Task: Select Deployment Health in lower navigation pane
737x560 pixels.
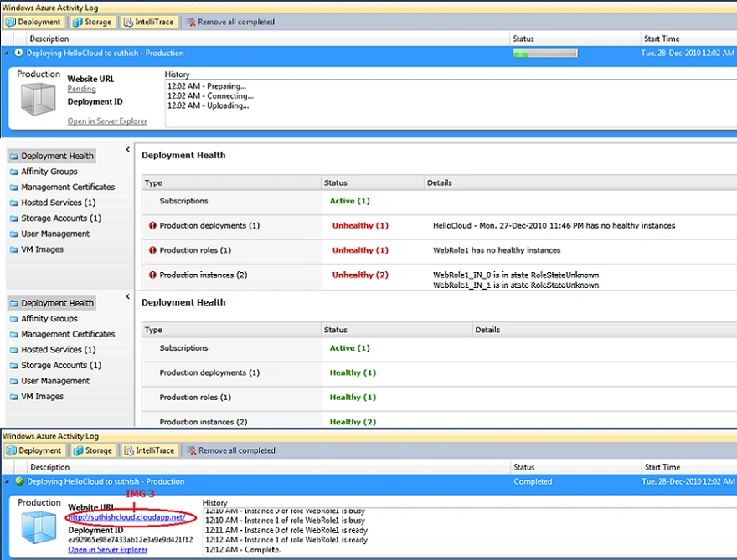Action: (x=52, y=303)
